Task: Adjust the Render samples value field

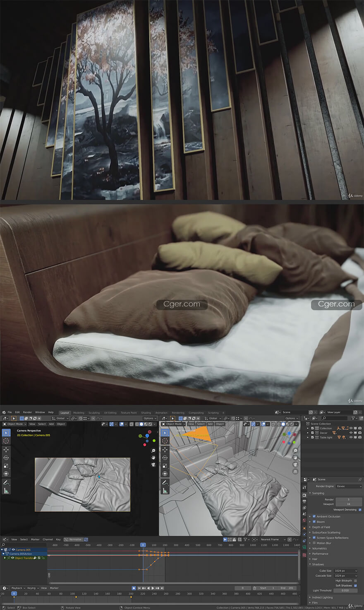Action: (349, 499)
